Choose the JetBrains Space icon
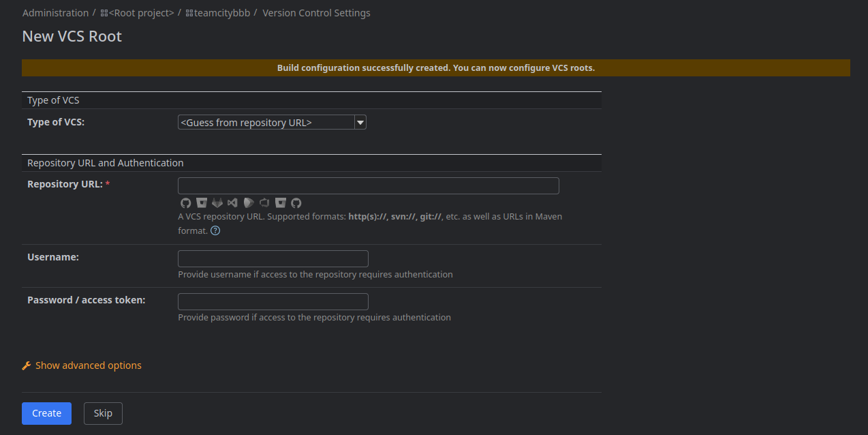Viewport: 868px width, 435px height. pos(249,203)
